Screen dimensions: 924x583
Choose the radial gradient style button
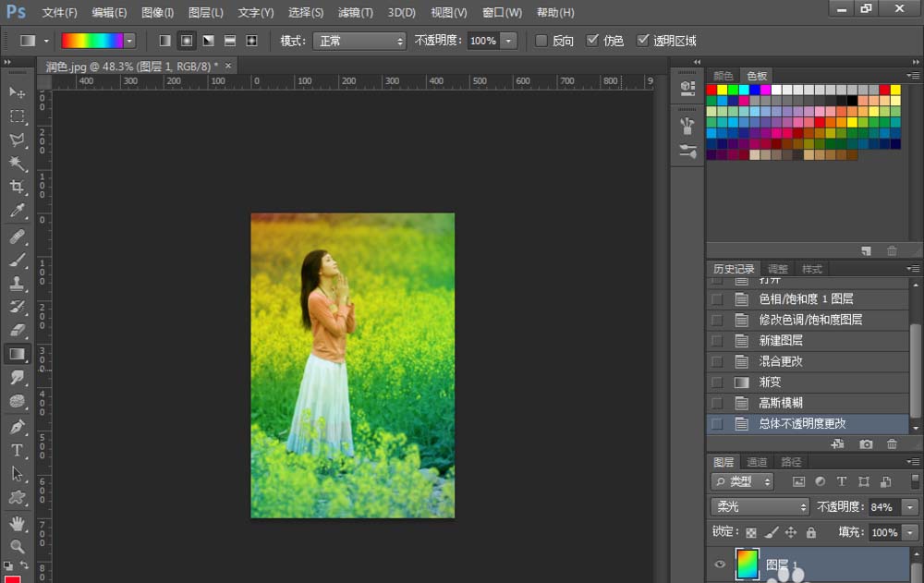click(187, 41)
